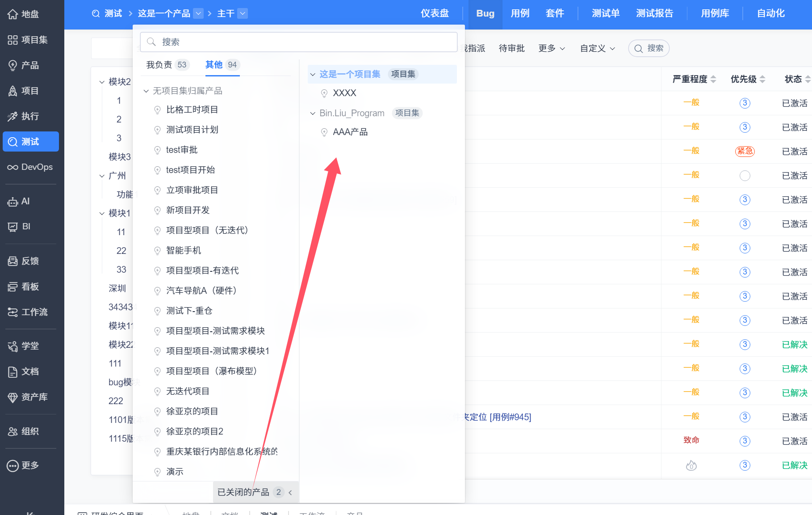Open the 项目 rocket icon in sidebar
812x515 pixels.
[x=13, y=91]
